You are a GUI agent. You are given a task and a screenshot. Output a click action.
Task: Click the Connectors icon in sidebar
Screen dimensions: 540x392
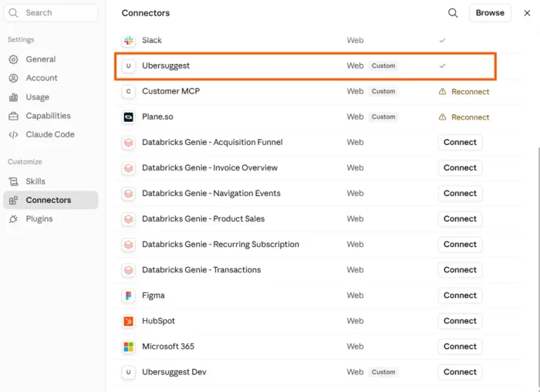coord(13,200)
